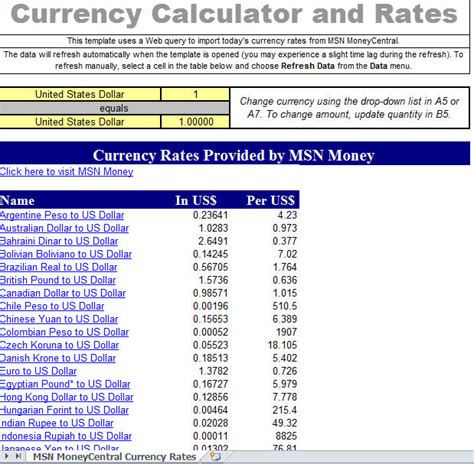Open Canadian Dollar to US Dollar link
The width and height of the screenshot is (474, 464).
point(63,293)
